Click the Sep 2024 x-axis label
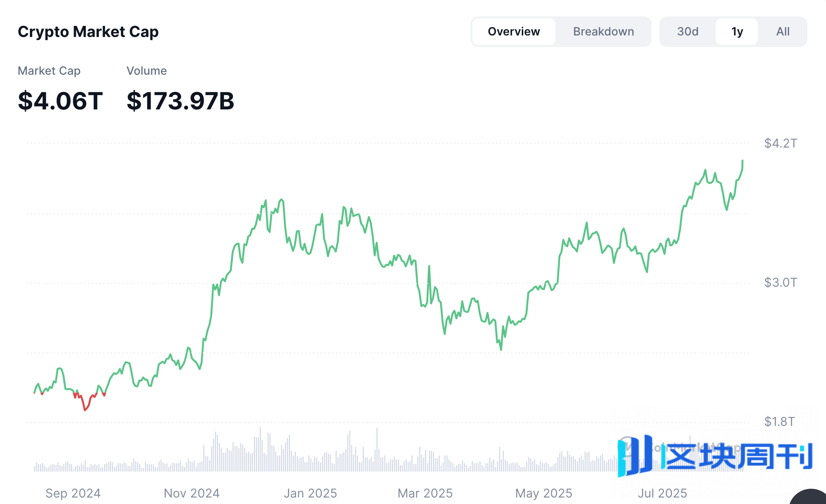The height and width of the screenshot is (504, 826). pos(73,493)
